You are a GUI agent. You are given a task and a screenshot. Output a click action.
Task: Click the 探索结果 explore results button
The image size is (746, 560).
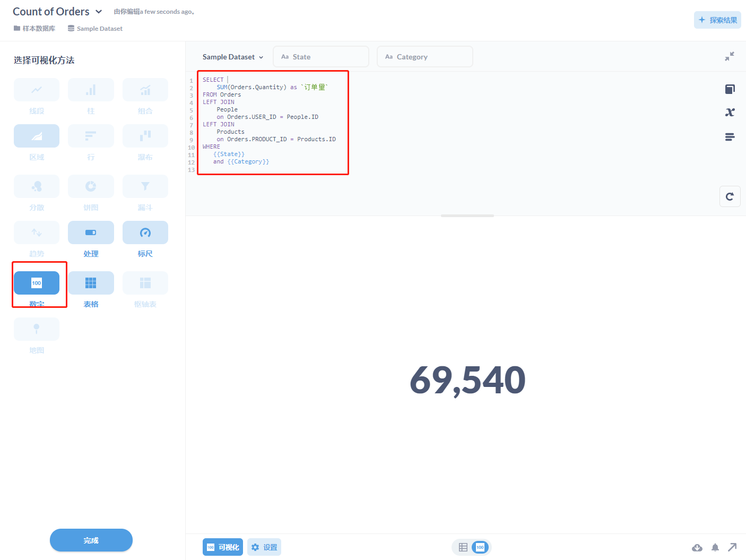pos(717,20)
